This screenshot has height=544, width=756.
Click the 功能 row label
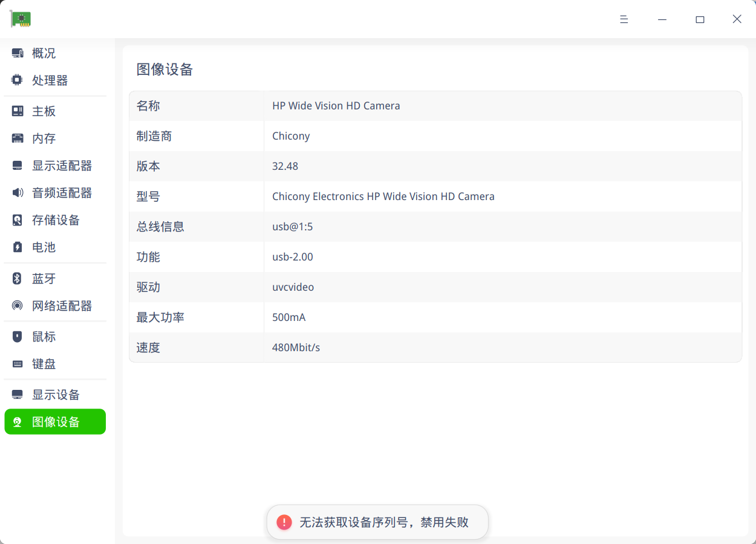click(x=148, y=257)
